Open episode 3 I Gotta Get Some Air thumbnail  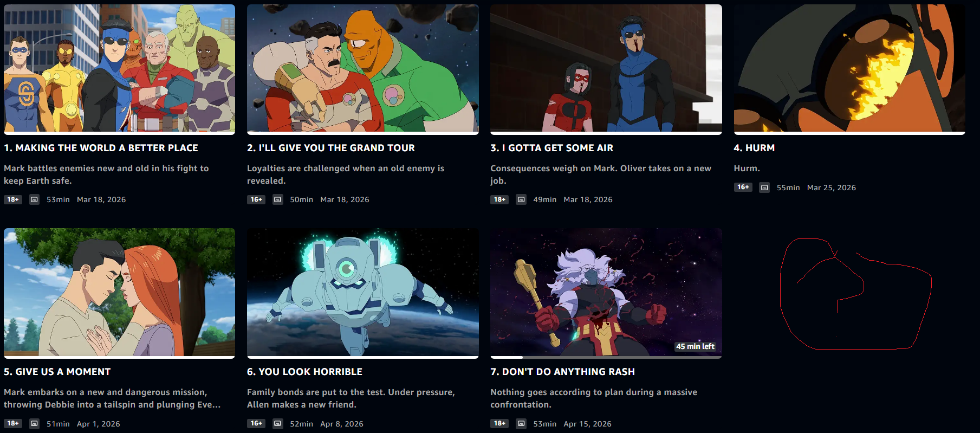pos(606,68)
